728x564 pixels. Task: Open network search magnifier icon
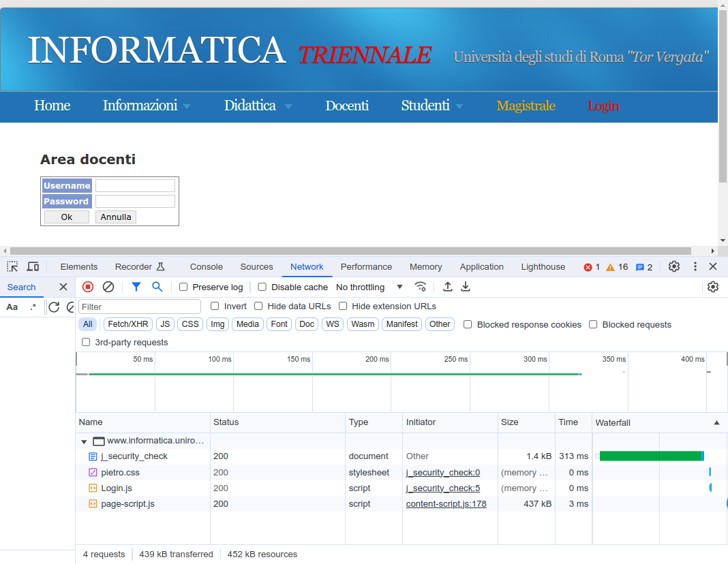157,287
